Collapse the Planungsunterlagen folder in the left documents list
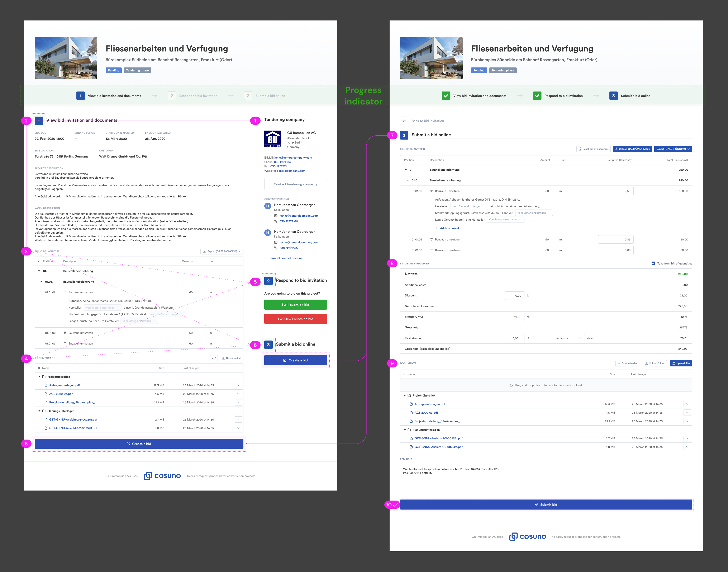The height and width of the screenshot is (572, 728). click(39, 411)
